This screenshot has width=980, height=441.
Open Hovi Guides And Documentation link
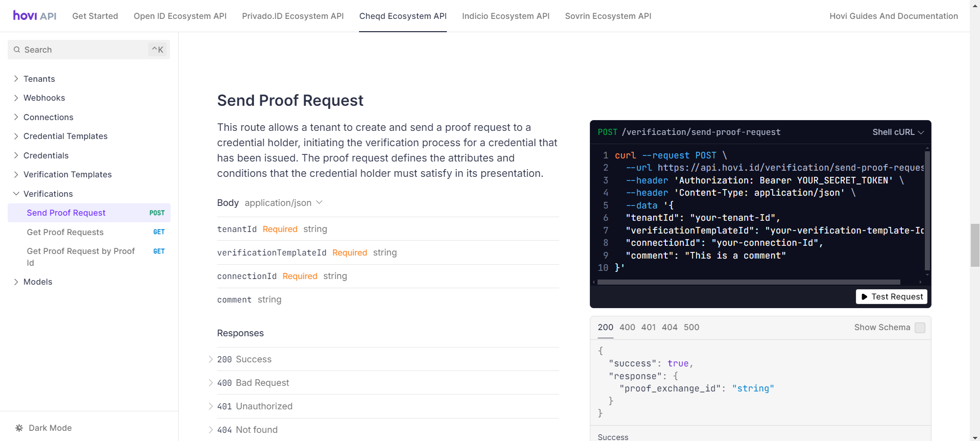point(893,16)
